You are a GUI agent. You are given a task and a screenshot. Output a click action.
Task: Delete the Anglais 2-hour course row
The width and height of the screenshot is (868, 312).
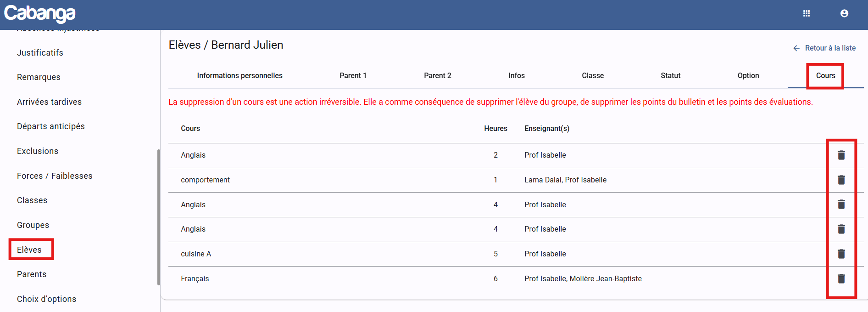point(841,155)
